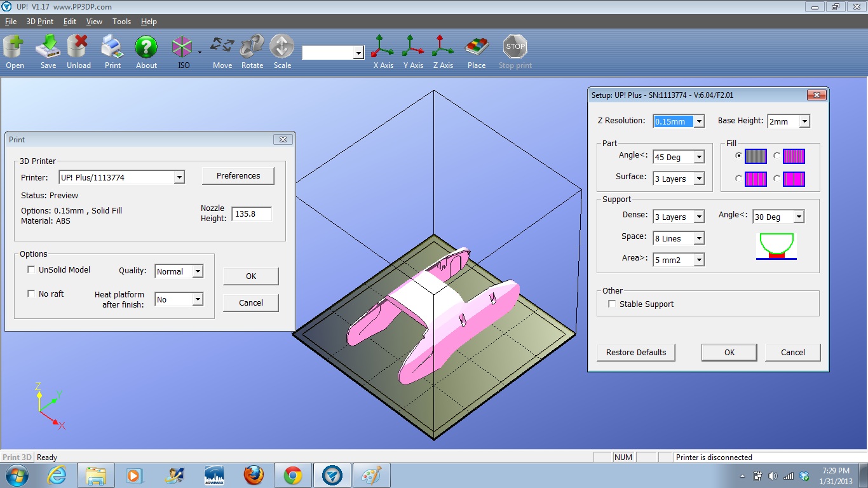The width and height of the screenshot is (868, 488).
Task: Click the taskbar clock showing 7:29 PM
Action: (835, 471)
